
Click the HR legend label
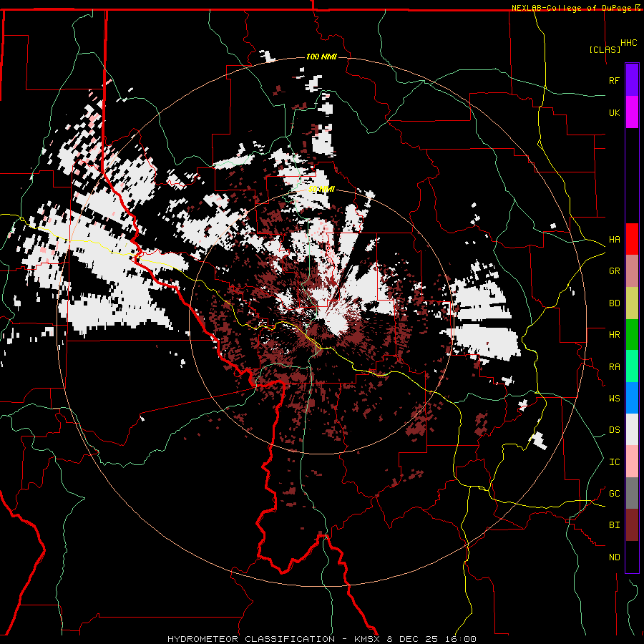tap(614, 335)
